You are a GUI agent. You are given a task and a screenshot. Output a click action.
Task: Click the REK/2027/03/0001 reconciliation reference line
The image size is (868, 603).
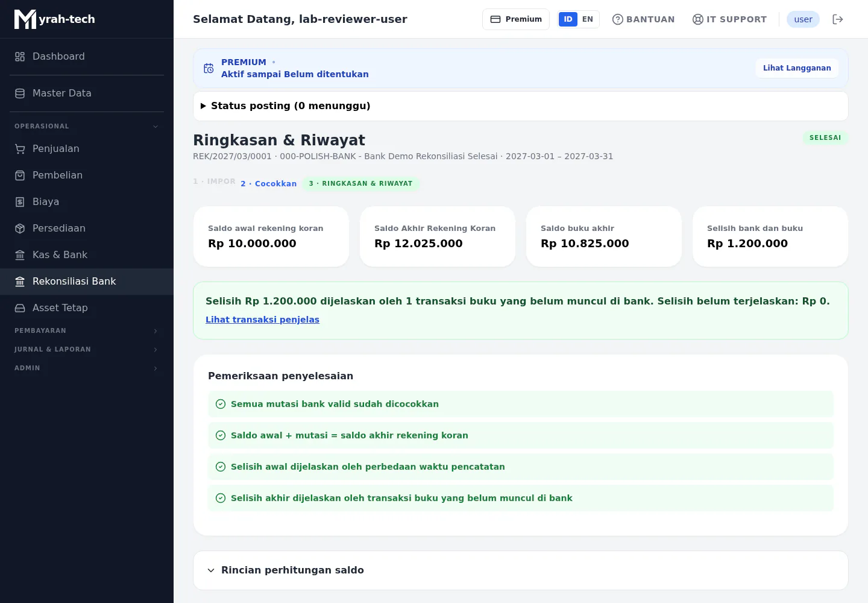tap(403, 156)
